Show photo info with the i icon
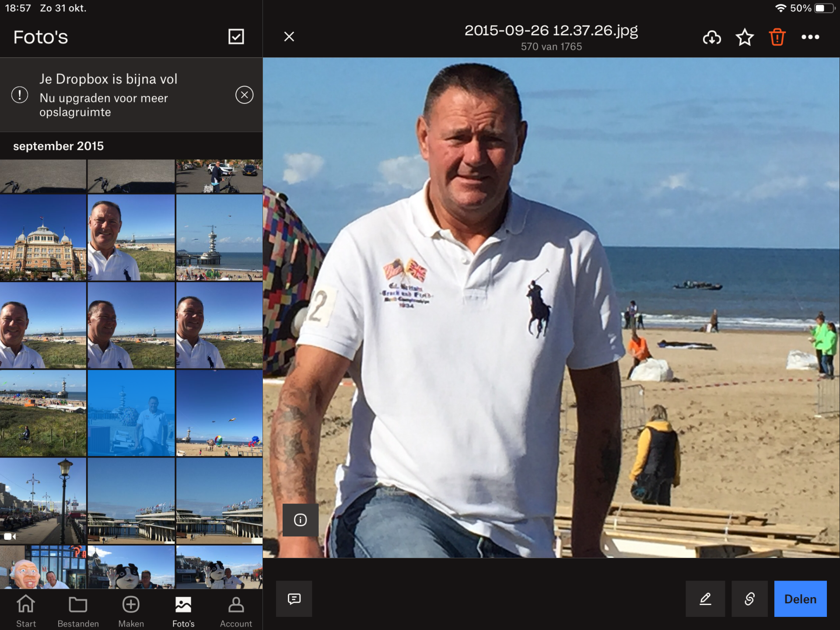The image size is (840, 630). tap(300, 520)
